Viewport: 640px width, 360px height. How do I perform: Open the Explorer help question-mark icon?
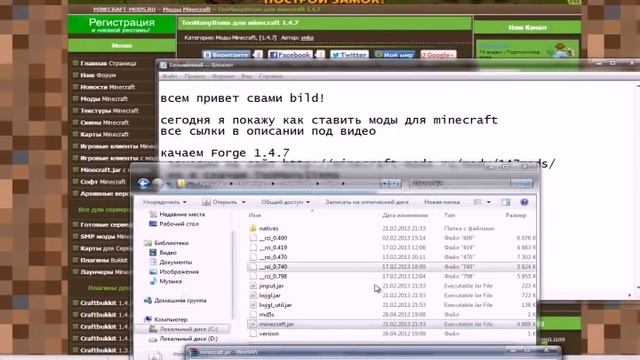click(x=524, y=202)
